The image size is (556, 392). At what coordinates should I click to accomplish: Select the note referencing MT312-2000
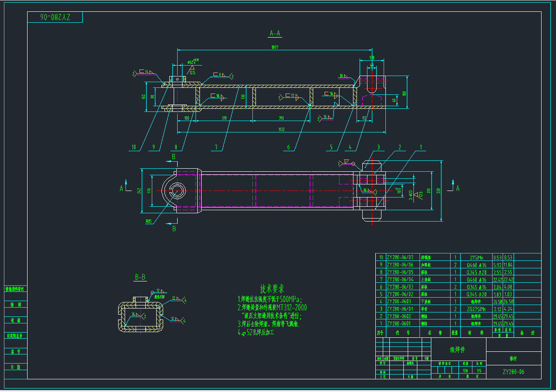pos(273,308)
